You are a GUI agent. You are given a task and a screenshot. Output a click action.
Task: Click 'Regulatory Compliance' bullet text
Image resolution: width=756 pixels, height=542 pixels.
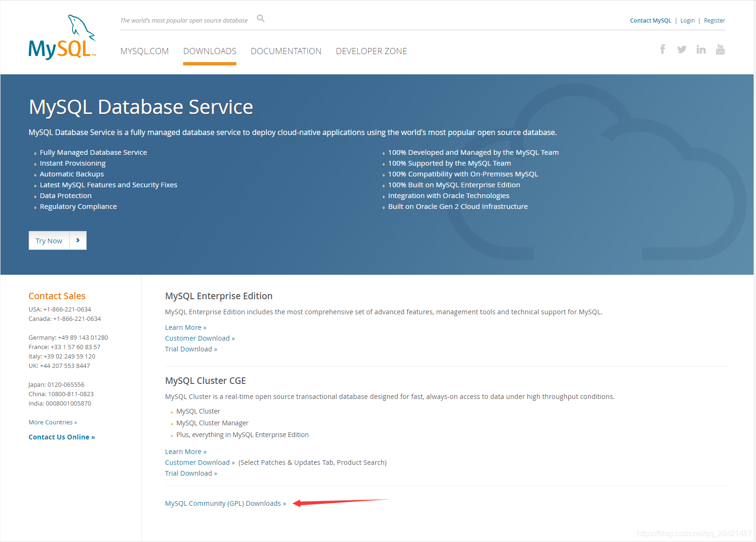click(x=78, y=207)
